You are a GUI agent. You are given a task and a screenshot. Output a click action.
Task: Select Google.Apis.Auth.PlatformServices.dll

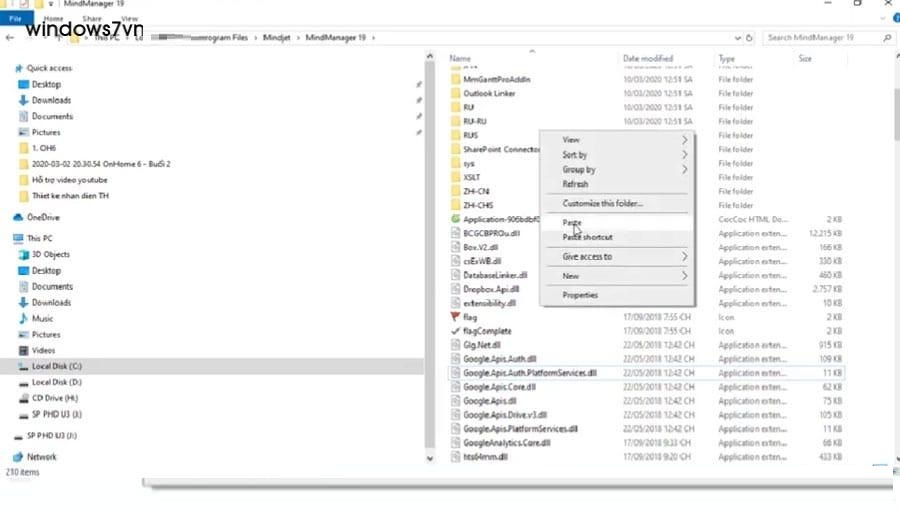tap(530, 373)
